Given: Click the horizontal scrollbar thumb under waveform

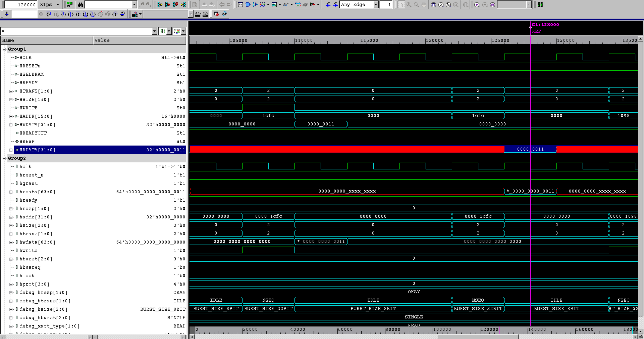Looking at the screenshot, I should click(478, 337).
